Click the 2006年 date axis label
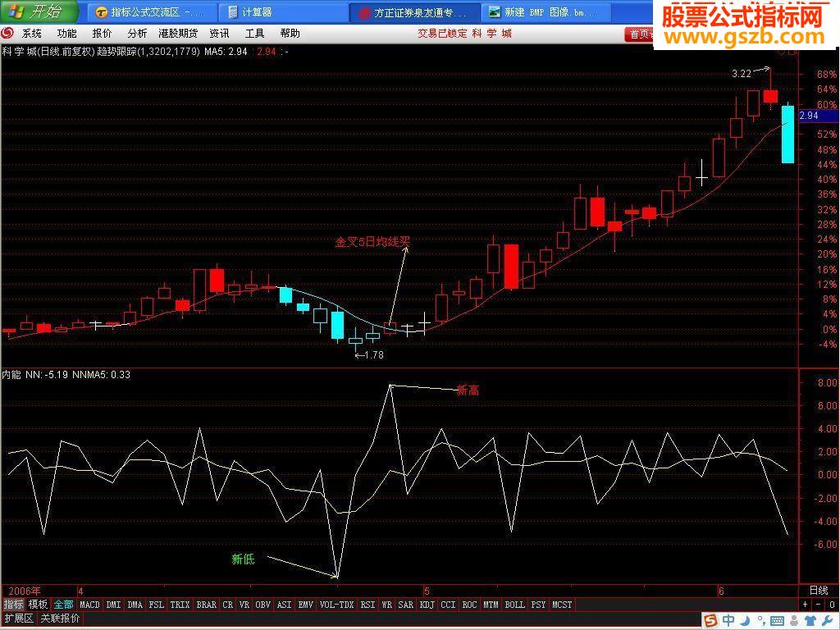This screenshot has width=840, height=630. pos(25,591)
